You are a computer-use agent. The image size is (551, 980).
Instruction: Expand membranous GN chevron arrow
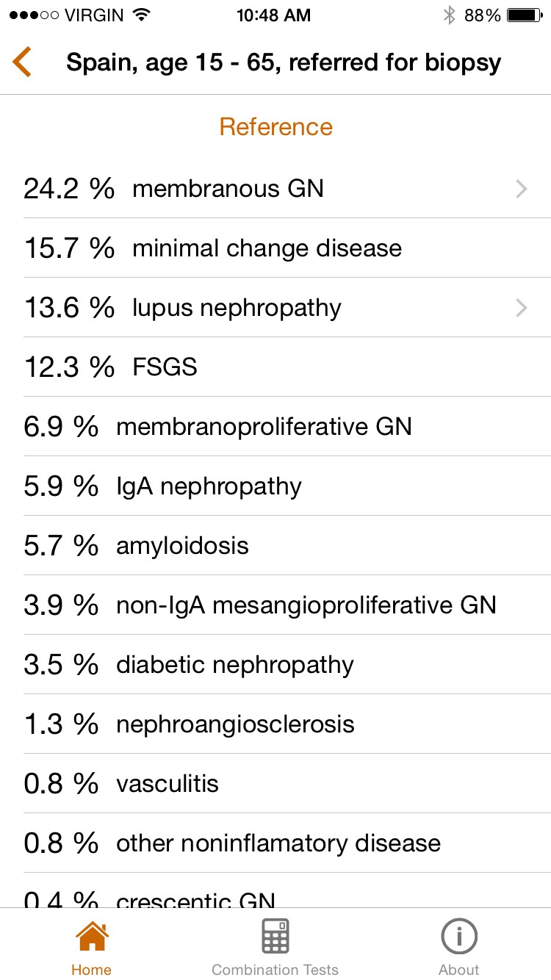pyautogui.click(x=521, y=189)
